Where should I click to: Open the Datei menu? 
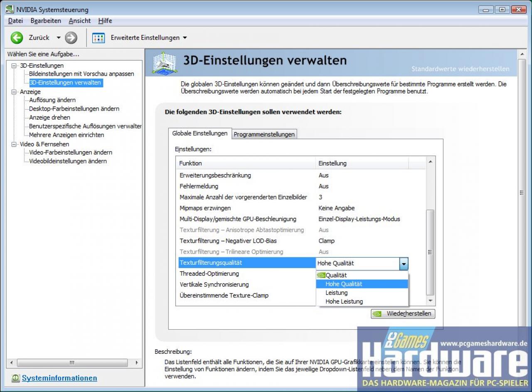pyautogui.click(x=15, y=21)
